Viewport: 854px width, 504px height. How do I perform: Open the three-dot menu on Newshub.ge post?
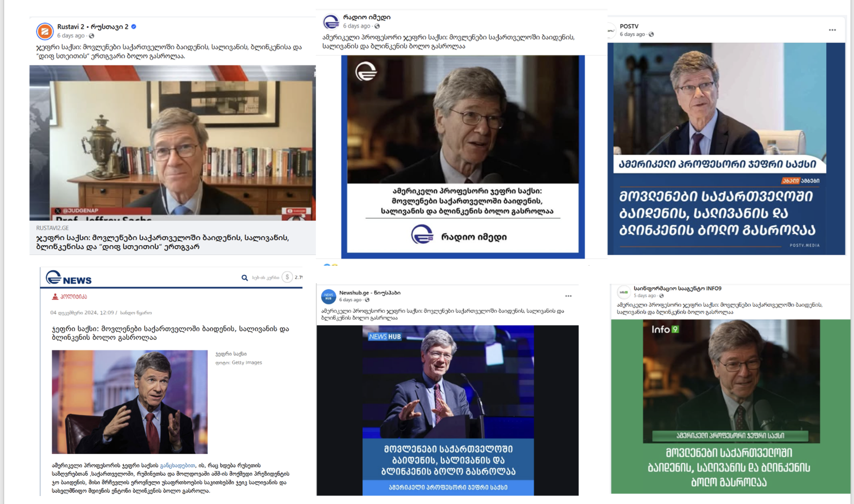click(x=568, y=296)
